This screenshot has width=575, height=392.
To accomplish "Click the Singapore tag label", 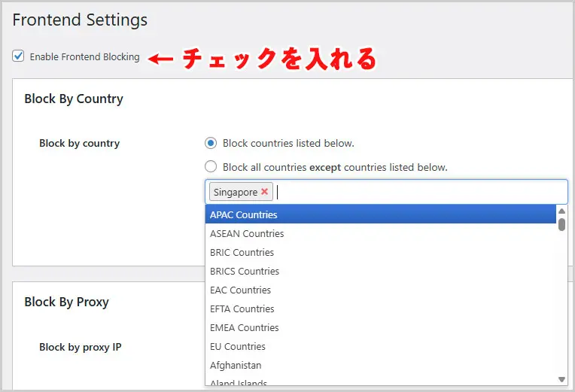I will click(x=236, y=192).
